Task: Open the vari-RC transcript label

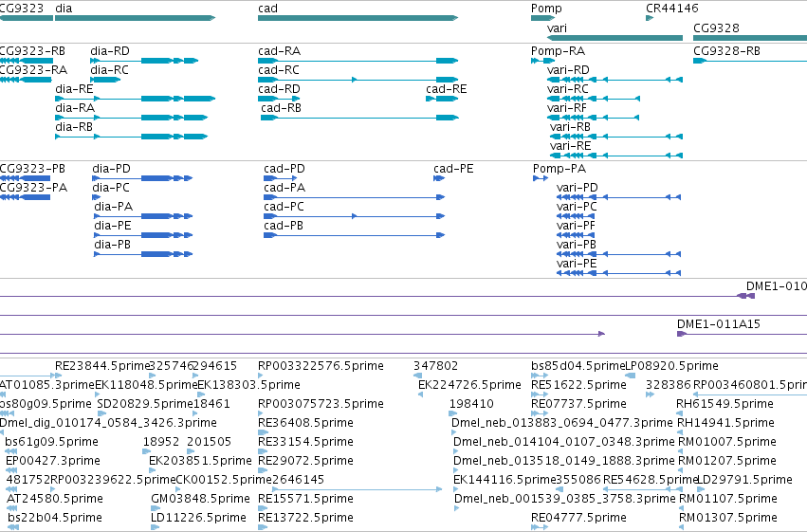Action: (x=568, y=89)
